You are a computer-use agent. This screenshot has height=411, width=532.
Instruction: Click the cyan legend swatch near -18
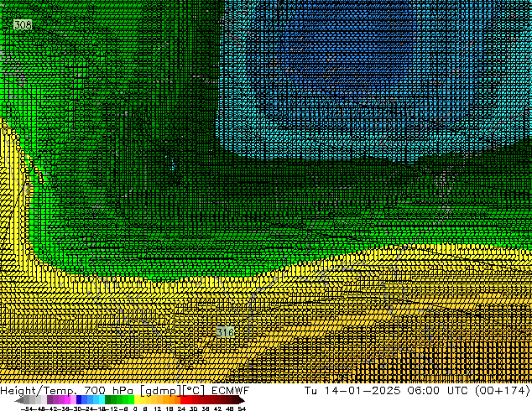[x=102, y=400]
